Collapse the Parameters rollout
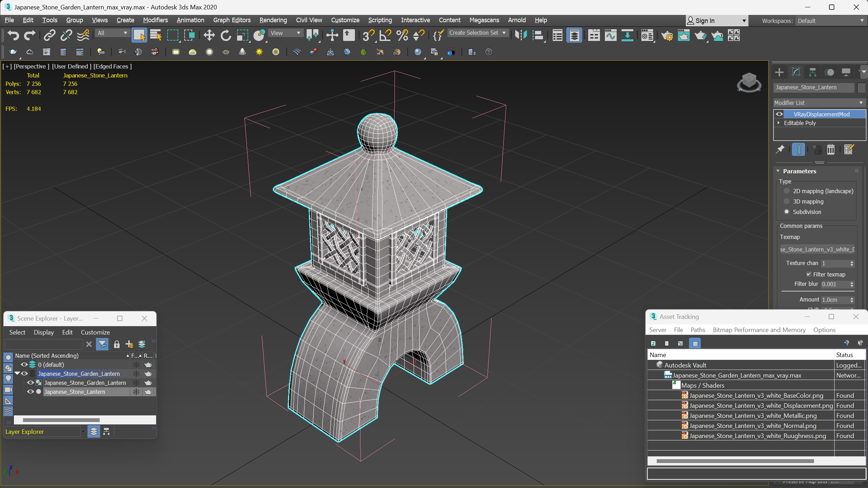The width and height of the screenshot is (868, 488). tap(778, 171)
